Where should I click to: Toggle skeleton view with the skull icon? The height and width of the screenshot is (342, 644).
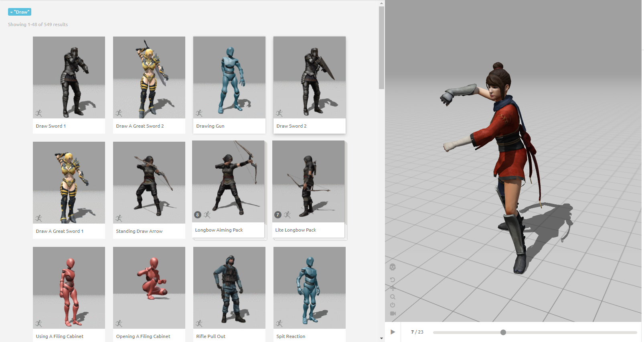(x=393, y=267)
